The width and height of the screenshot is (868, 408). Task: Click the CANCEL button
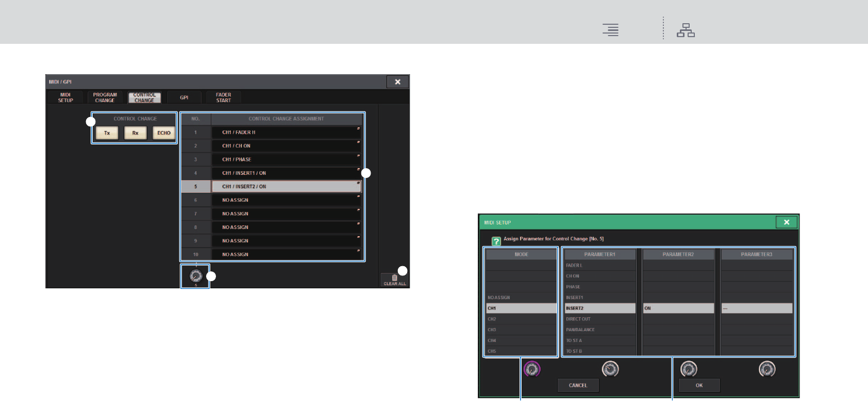(578, 385)
